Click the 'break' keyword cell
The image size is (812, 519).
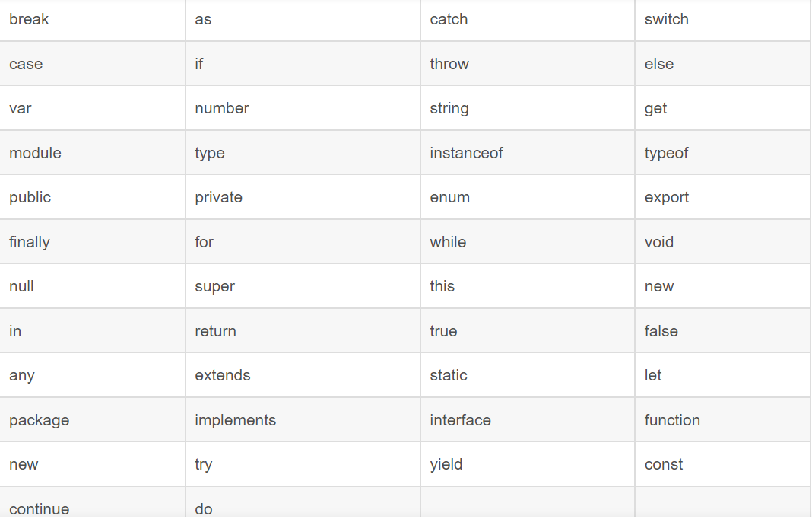(x=29, y=20)
